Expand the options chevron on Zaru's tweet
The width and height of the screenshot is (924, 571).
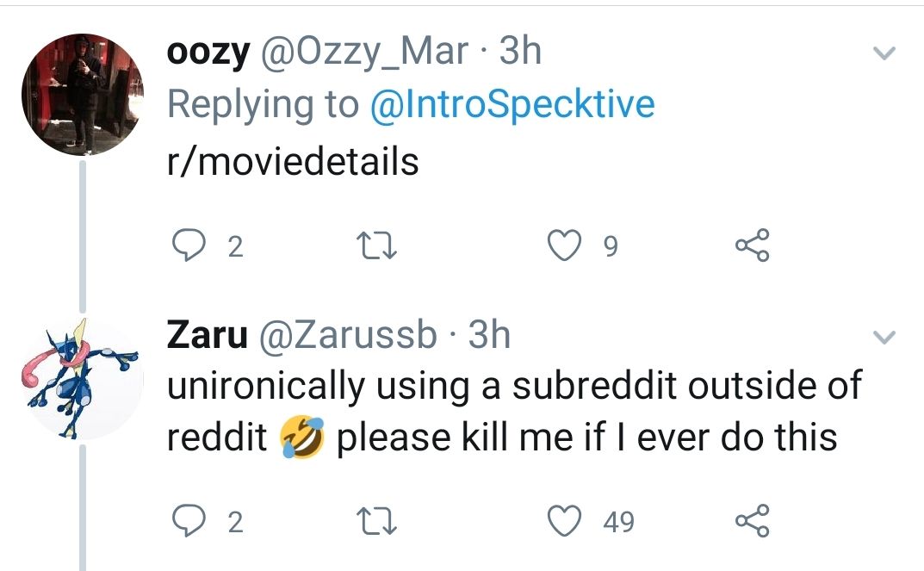point(884,337)
